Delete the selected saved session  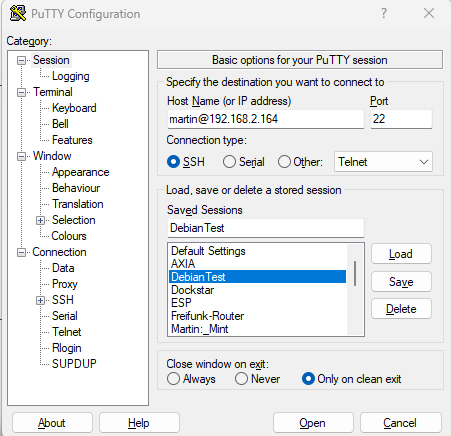(x=401, y=309)
